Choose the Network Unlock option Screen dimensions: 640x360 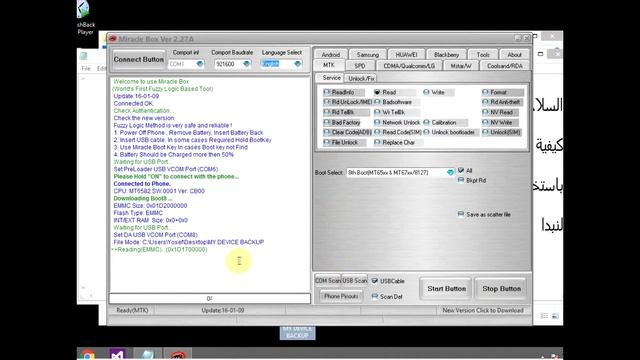[x=397, y=122]
